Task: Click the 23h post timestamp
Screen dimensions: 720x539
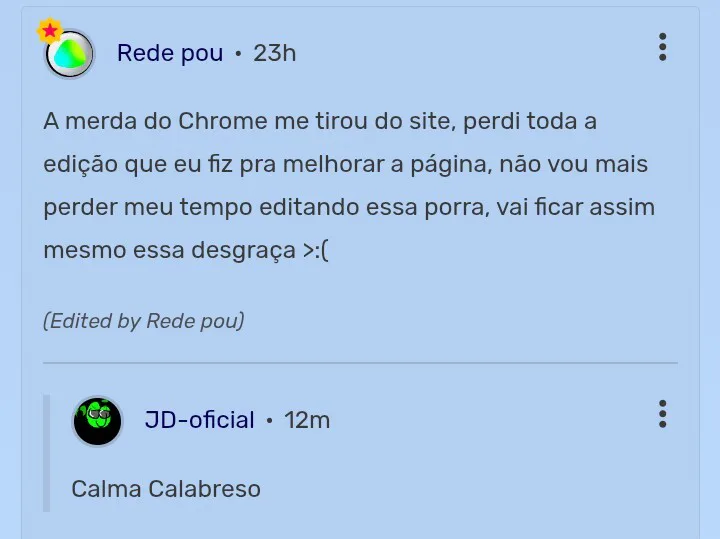Action: tap(274, 53)
